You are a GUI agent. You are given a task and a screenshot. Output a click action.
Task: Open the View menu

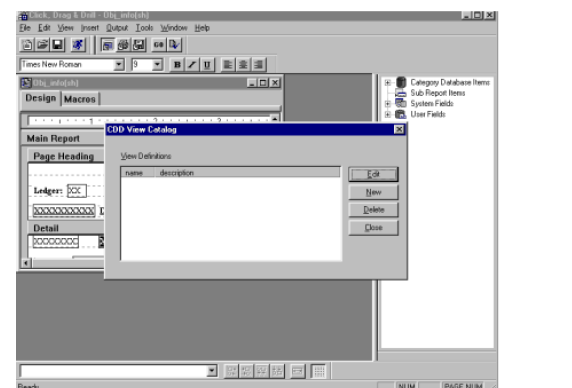point(65,28)
